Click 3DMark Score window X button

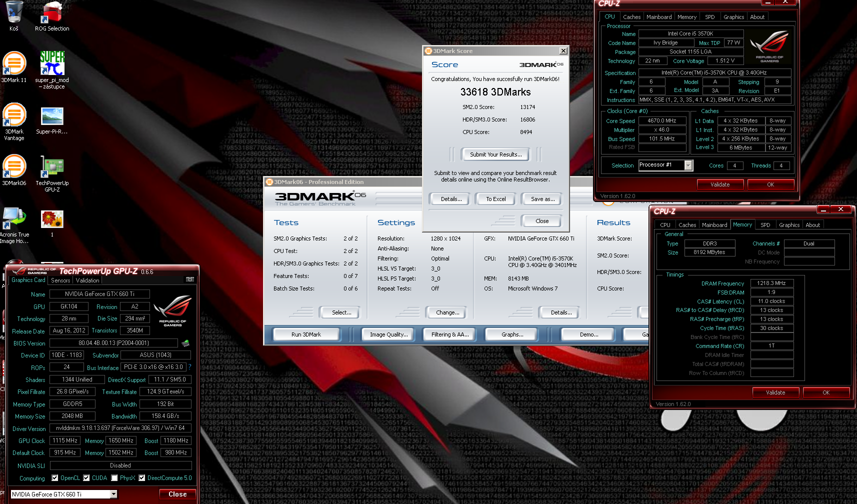563,51
